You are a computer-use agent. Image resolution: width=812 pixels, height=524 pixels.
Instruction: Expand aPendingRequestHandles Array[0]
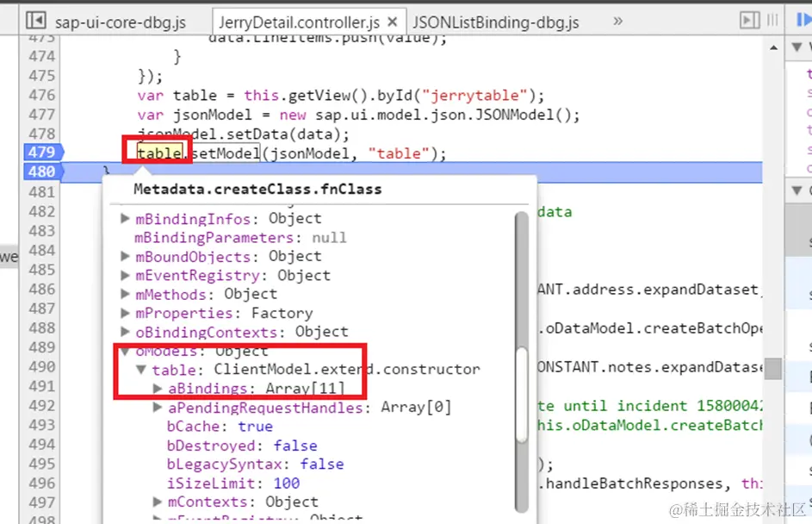tap(158, 408)
